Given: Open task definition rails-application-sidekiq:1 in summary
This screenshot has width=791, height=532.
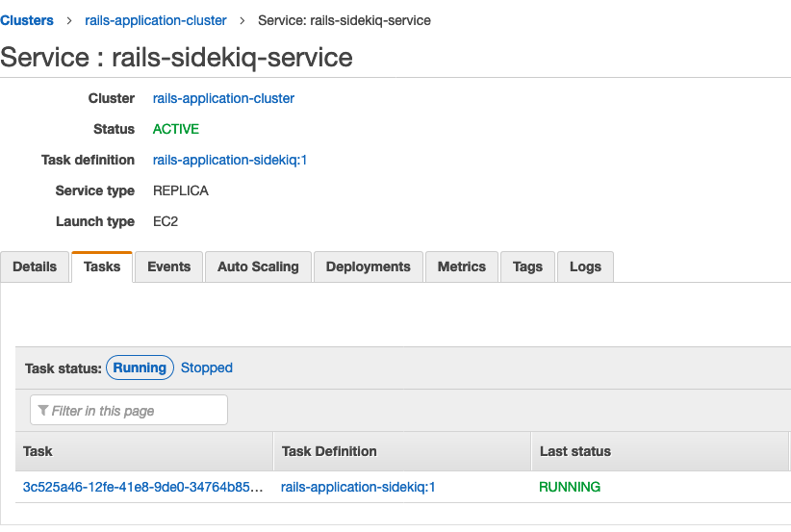Looking at the screenshot, I should click(230, 160).
